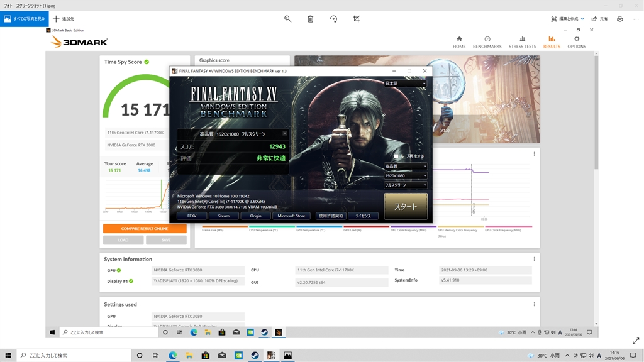Viewport: 644px width, 362px height.
Task: Open File Explorer on bottom-most taskbar
Action: tap(189, 356)
